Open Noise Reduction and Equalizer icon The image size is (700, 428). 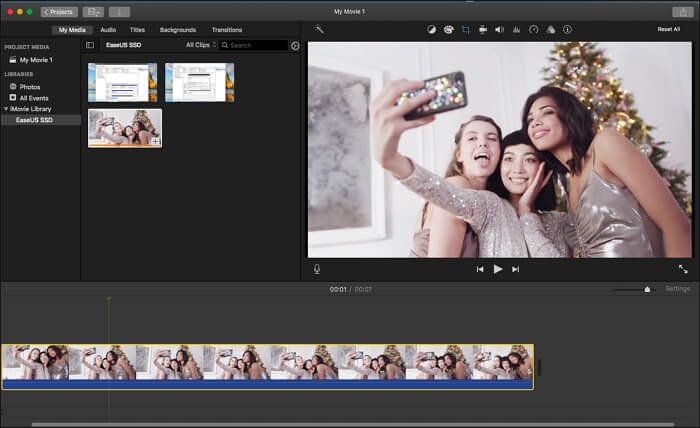516,30
